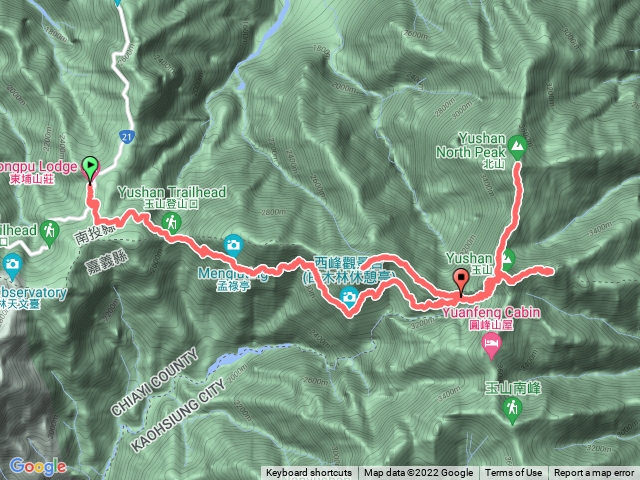The height and width of the screenshot is (480, 640).
Task: Click the black end-point track marker
Action: [x=461, y=280]
